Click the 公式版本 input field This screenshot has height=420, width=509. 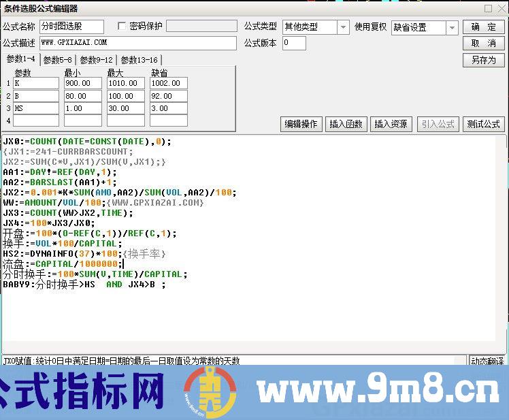pyautogui.click(x=294, y=43)
